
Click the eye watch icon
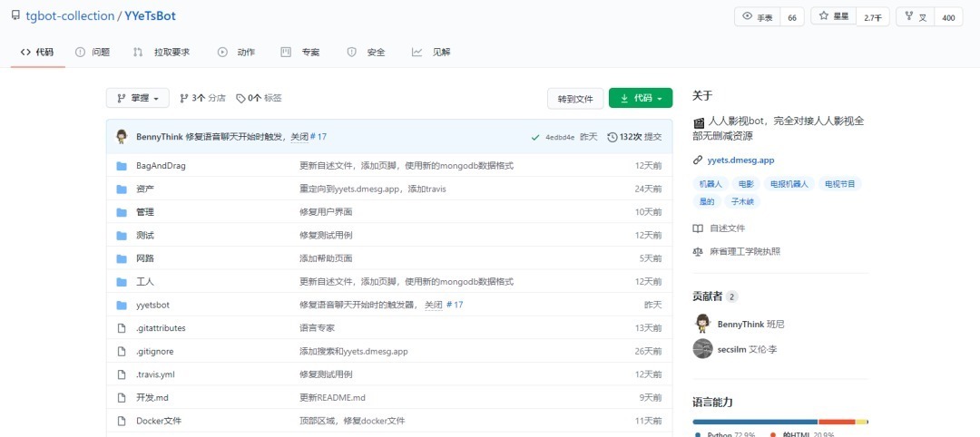tap(747, 17)
